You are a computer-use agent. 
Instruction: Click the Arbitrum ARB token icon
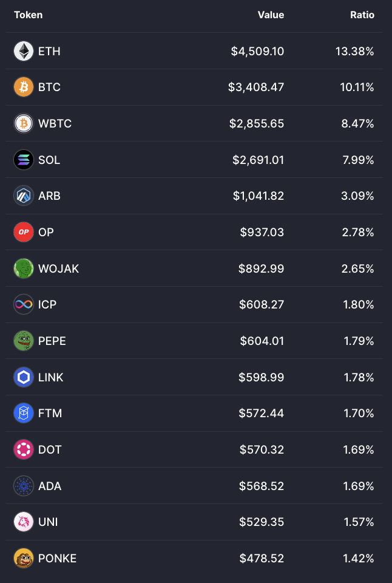point(24,196)
